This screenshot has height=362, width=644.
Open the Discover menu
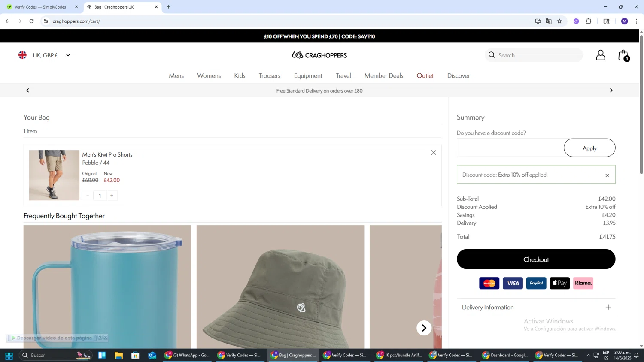pos(459,76)
